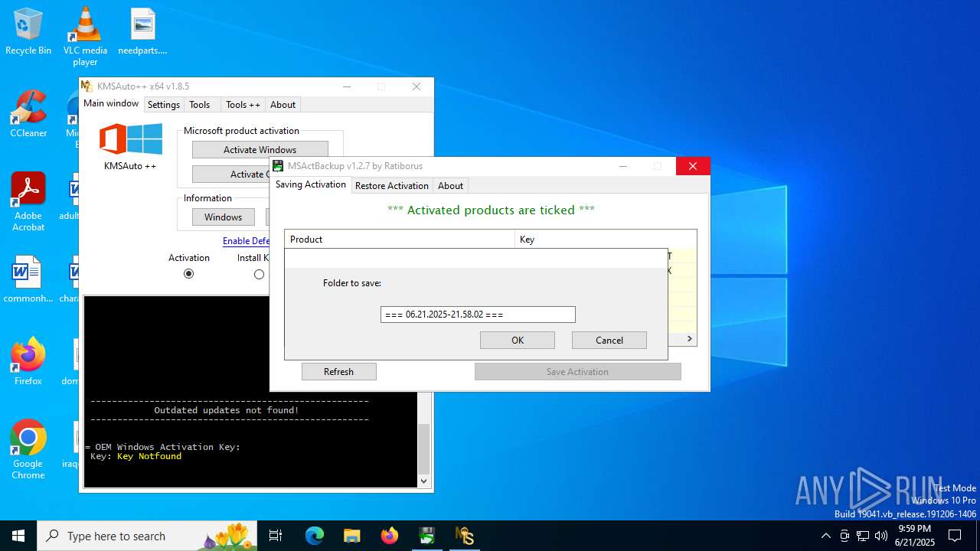Open Firefox from taskbar
Screen dimensions: 980x551
pyautogui.click(x=390, y=536)
